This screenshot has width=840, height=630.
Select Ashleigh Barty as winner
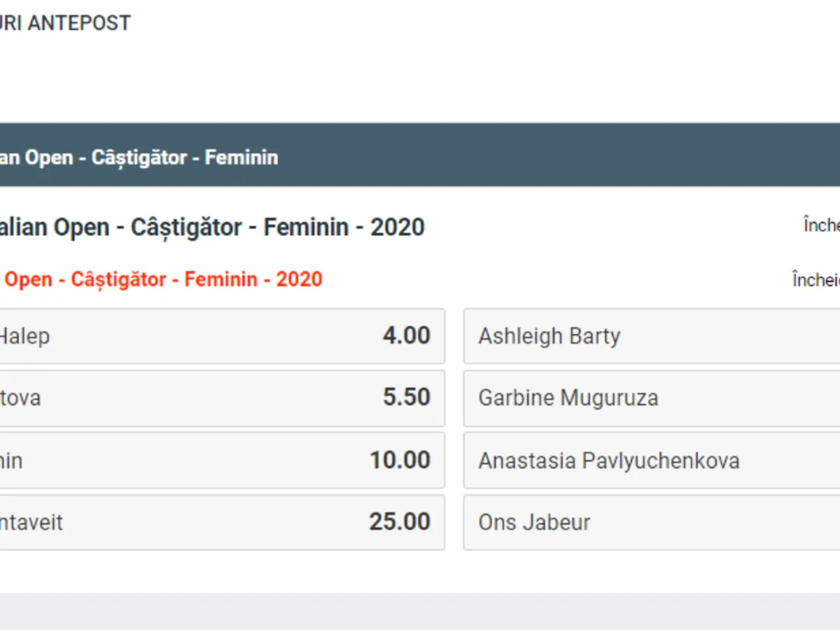[x=549, y=337]
